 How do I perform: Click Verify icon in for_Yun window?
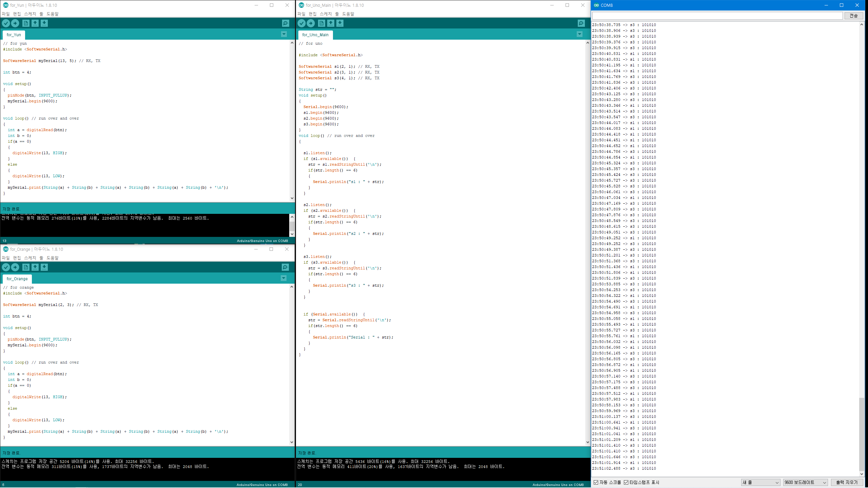click(x=6, y=23)
